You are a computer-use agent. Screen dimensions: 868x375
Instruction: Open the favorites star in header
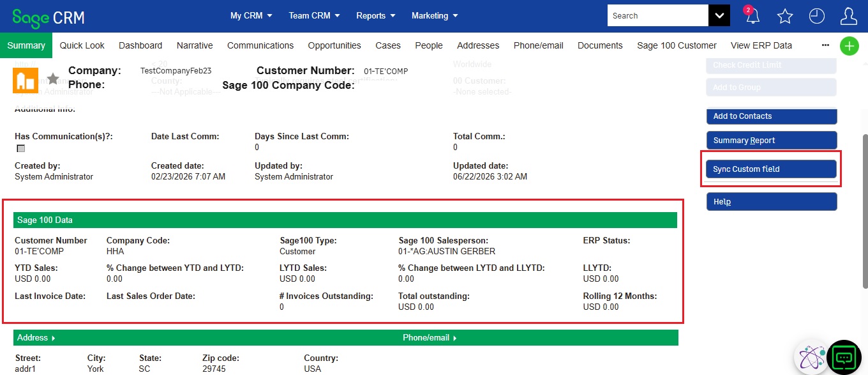point(785,17)
